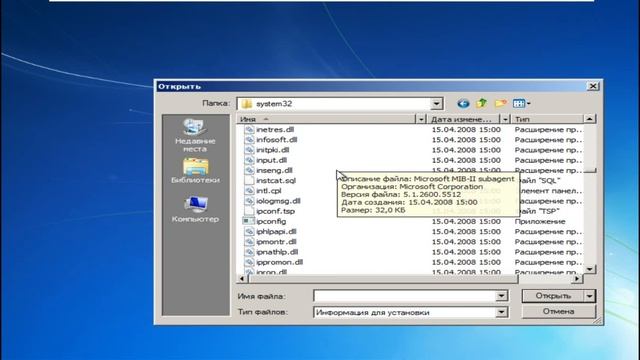Click the vertical scrollbar down arrow
This screenshot has height=360, width=640.
(x=589, y=269)
